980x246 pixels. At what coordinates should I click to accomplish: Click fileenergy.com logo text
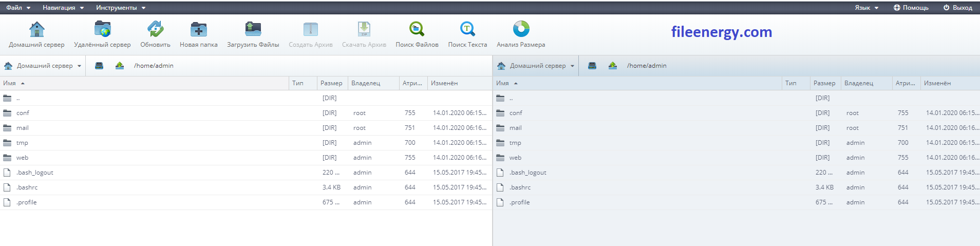[x=721, y=32]
